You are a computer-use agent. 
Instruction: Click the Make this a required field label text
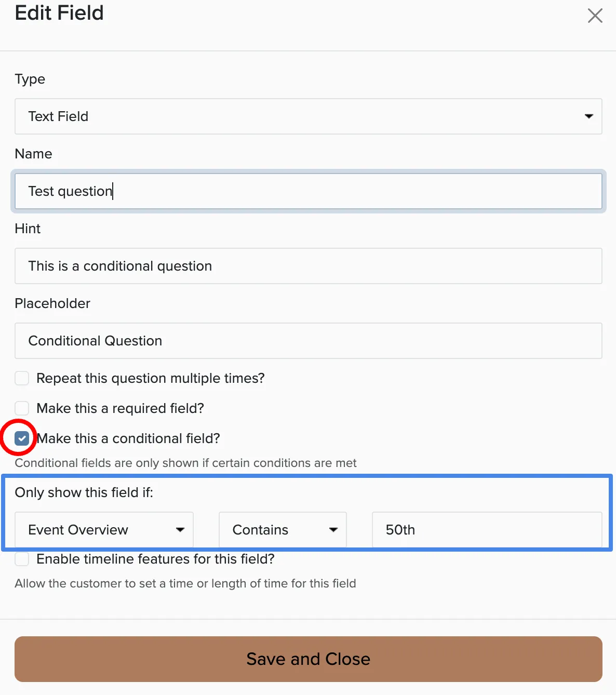120,408
